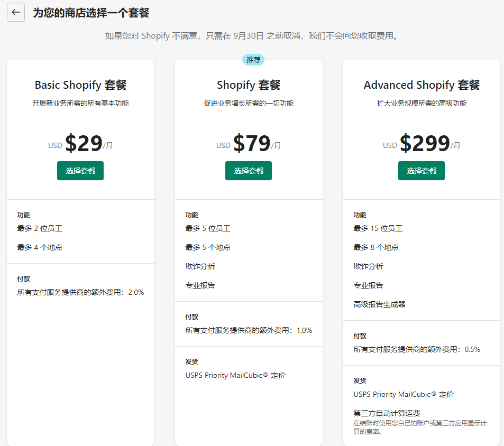The width and height of the screenshot is (504, 446).
Task: Choose the Shopify $79 plan button
Action: (249, 171)
